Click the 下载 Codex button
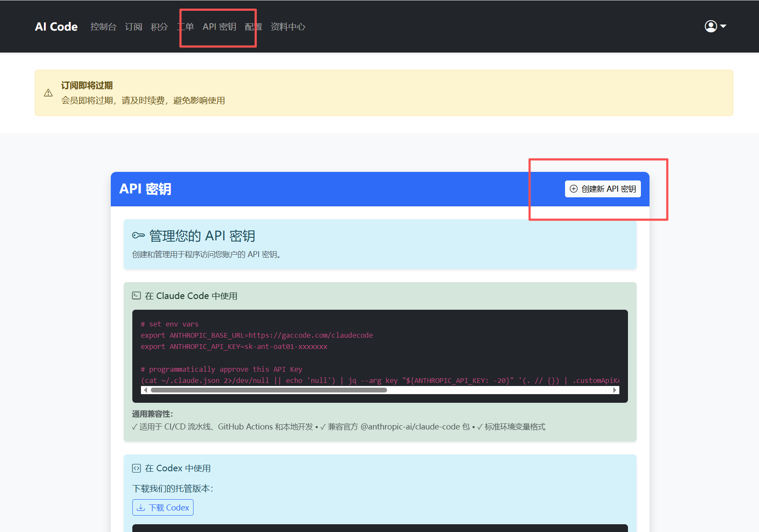Screen dimensions: 759x532 click(x=163, y=507)
